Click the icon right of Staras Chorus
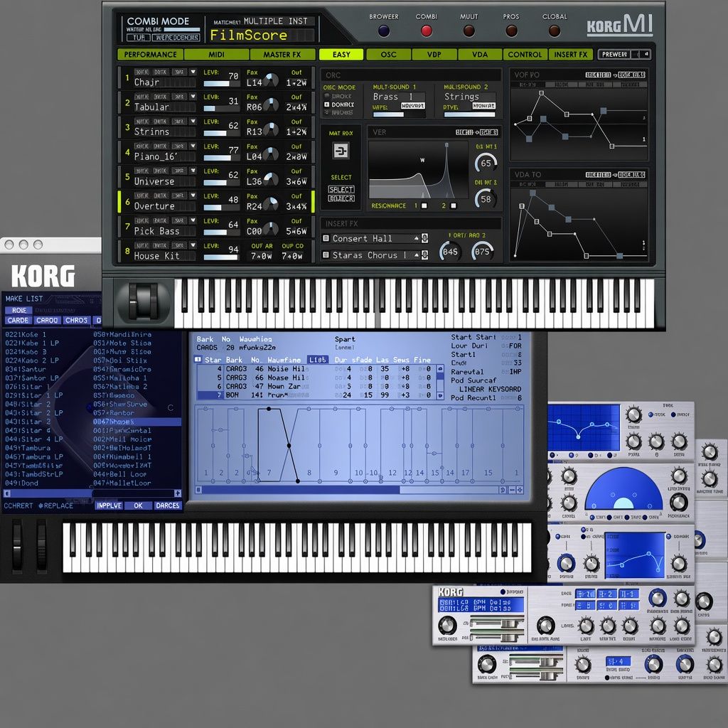 tap(424, 255)
